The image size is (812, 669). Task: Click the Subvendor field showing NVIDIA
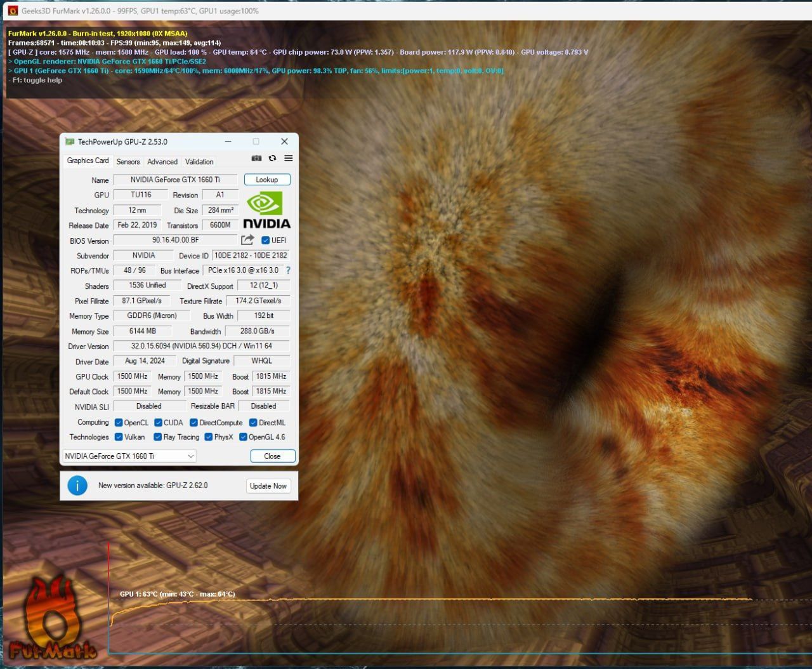pos(143,255)
